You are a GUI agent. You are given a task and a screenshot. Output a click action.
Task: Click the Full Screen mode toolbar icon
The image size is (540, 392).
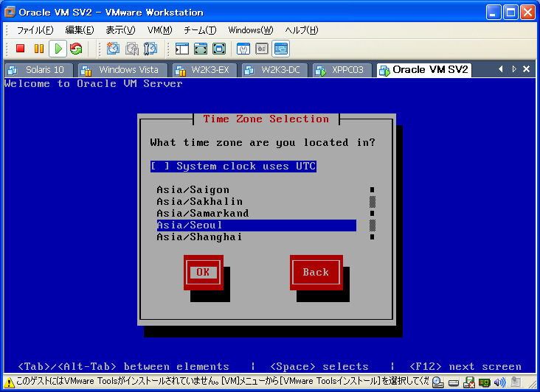tap(219, 49)
